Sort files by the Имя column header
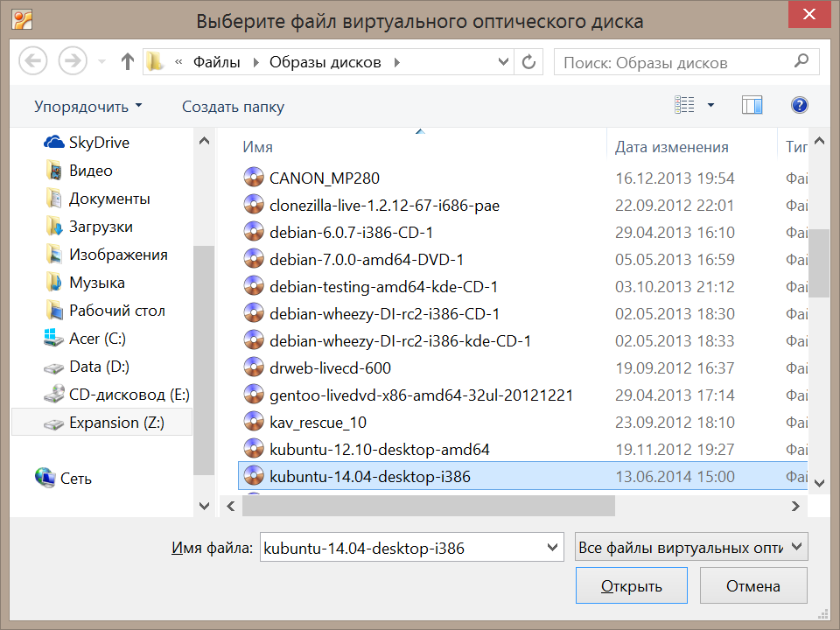The width and height of the screenshot is (840, 630). 257,147
